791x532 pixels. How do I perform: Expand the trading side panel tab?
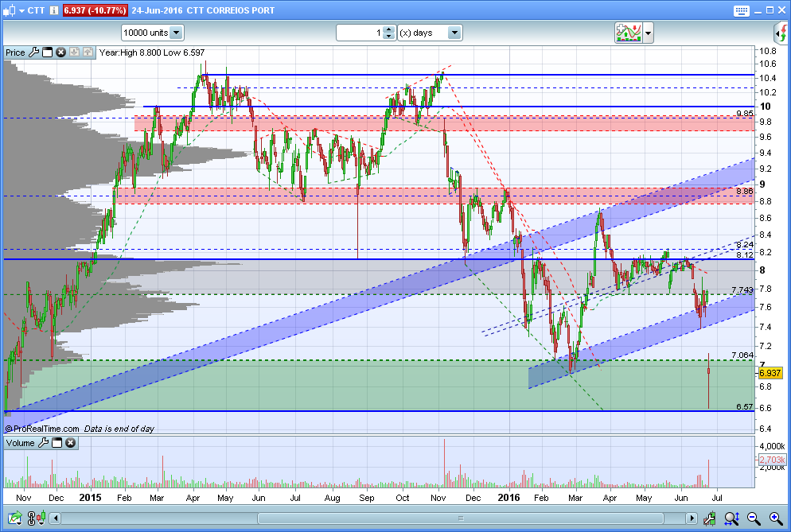(781, 33)
